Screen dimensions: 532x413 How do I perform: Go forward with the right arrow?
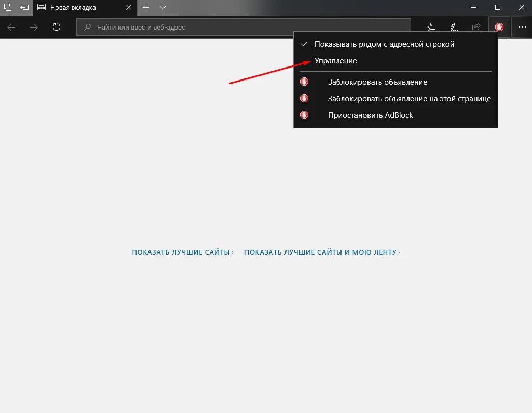[x=34, y=27]
